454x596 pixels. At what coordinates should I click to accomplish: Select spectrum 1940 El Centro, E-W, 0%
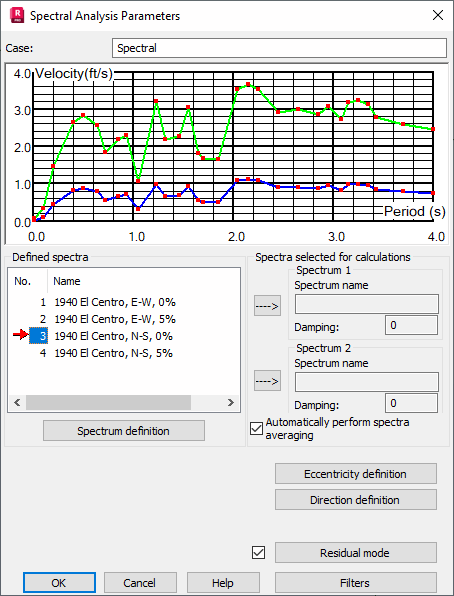tap(115, 303)
